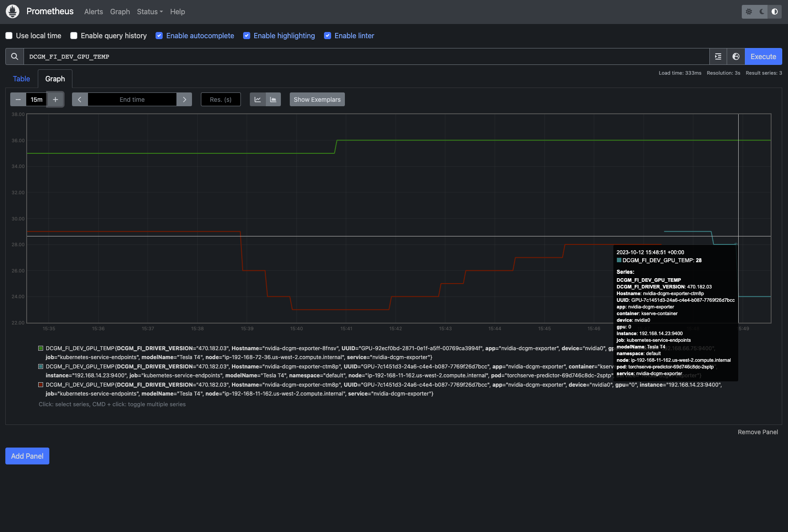
Task: Switch to the Table tab
Action: 21,79
